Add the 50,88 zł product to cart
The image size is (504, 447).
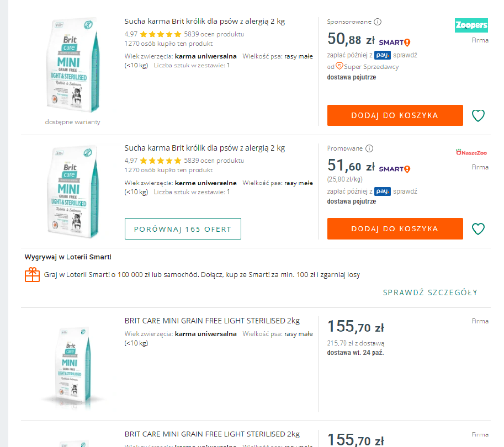pos(395,115)
